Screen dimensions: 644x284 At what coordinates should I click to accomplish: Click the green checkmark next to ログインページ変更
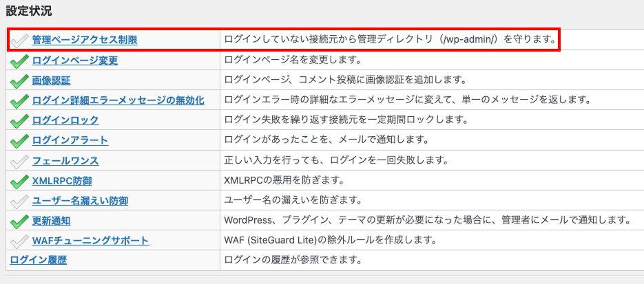(19, 61)
